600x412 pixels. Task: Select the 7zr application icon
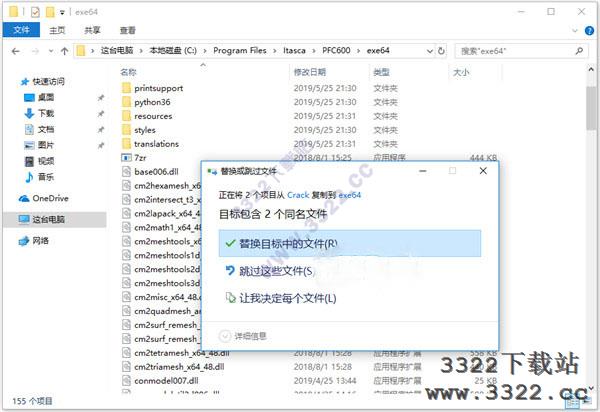(126, 158)
